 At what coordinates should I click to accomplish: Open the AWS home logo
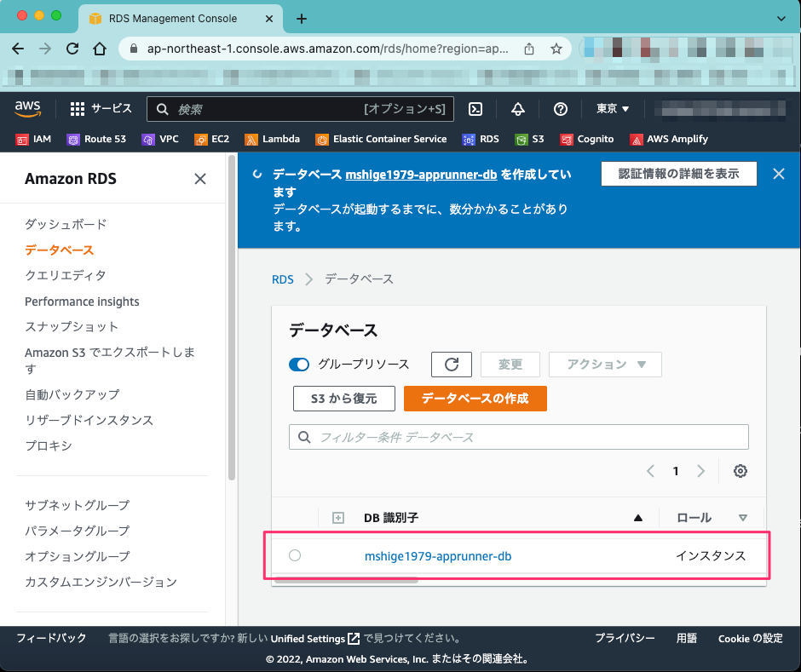[x=27, y=109]
